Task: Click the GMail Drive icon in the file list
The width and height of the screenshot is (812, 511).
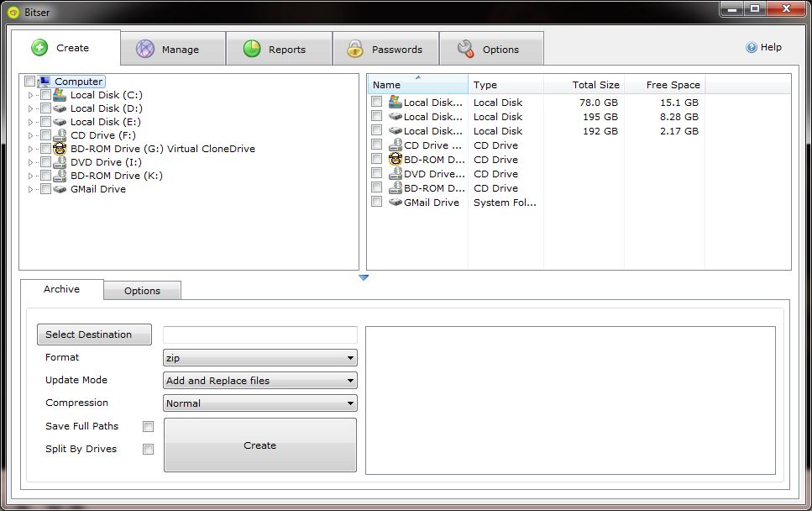Action: coord(396,202)
